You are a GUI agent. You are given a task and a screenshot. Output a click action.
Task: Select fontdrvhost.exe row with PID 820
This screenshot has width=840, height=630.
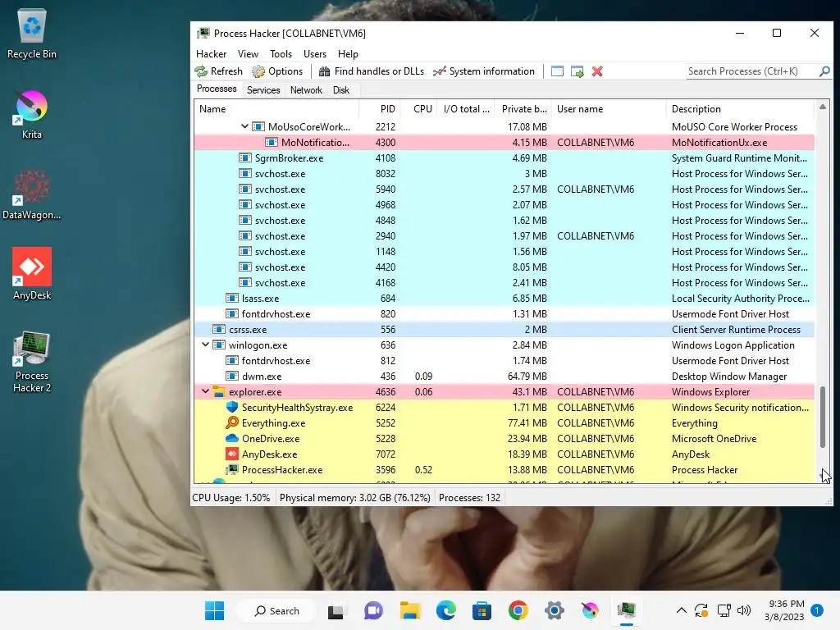point(504,314)
